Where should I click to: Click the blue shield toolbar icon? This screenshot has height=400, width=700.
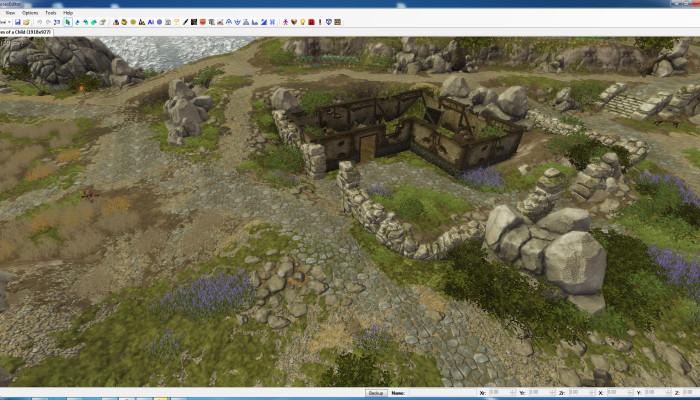point(329,22)
